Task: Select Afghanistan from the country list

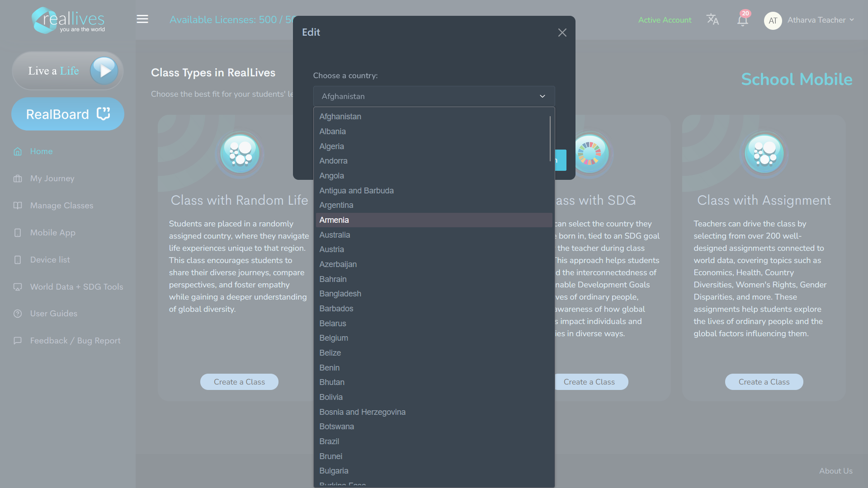Action: [x=434, y=117]
